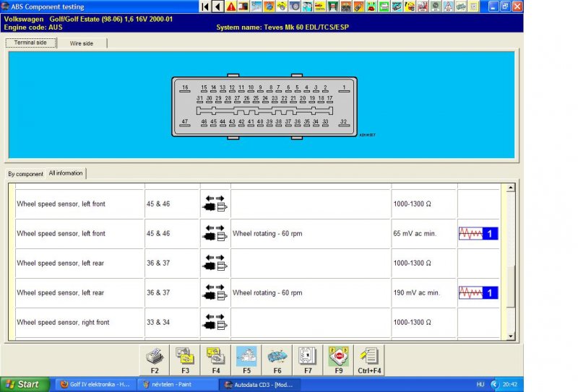
Task: Switch to the Wire side tab
Action: (x=82, y=43)
